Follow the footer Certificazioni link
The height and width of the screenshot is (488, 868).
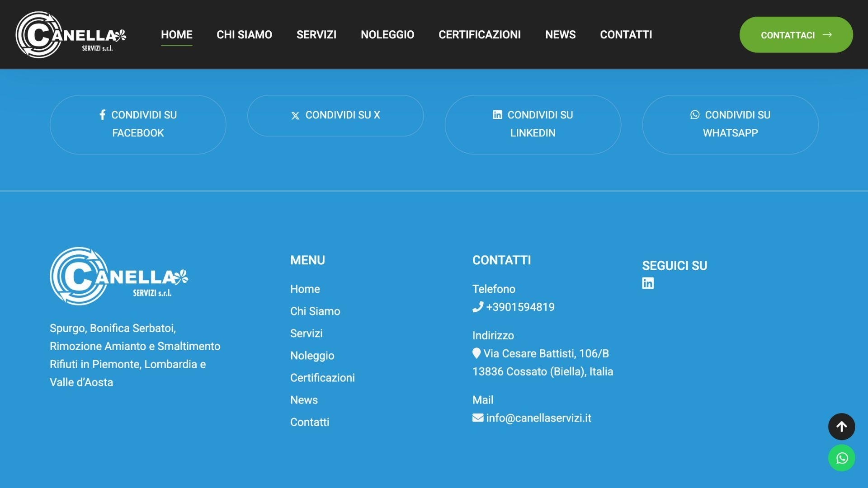322,378
